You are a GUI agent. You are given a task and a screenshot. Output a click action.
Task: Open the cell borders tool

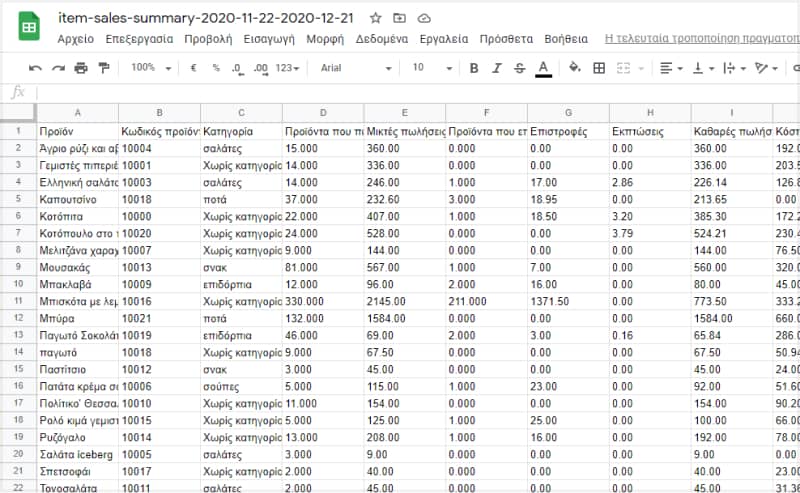(x=599, y=68)
